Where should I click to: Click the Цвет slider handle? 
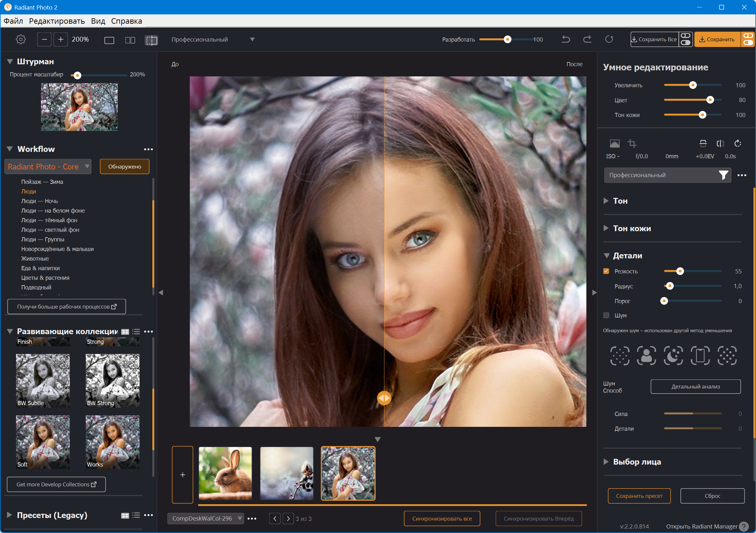(710, 100)
